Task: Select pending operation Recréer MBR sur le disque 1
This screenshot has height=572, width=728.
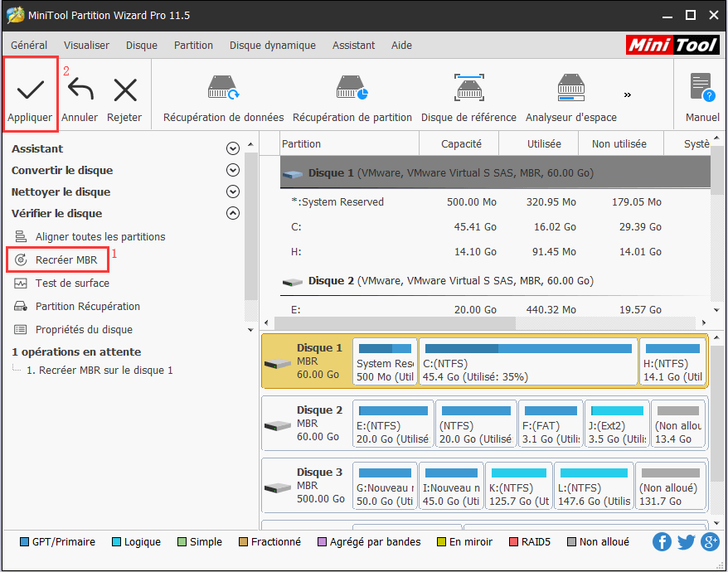Action: (x=99, y=370)
